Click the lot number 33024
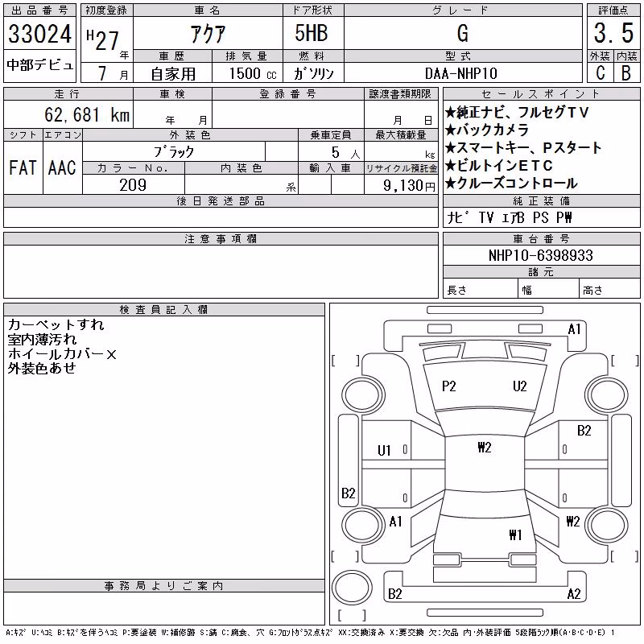The width and height of the screenshot is (644, 644). 39,34
